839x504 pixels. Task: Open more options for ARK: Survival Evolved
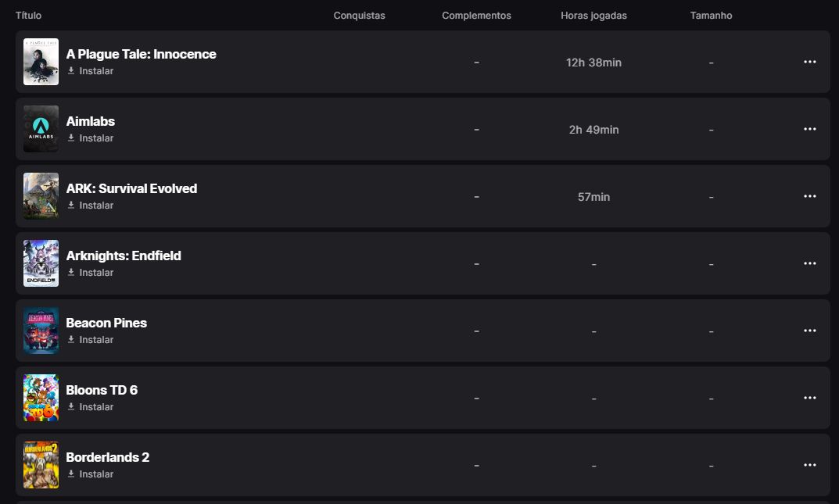point(809,196)
